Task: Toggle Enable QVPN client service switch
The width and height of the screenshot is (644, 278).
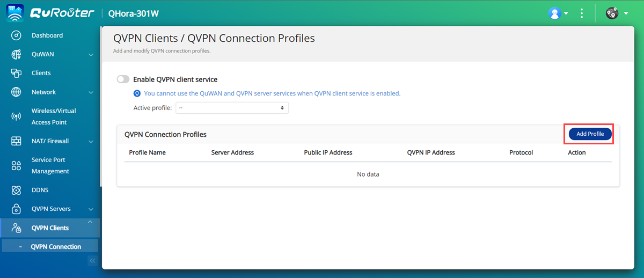Action: pos(123,79)
